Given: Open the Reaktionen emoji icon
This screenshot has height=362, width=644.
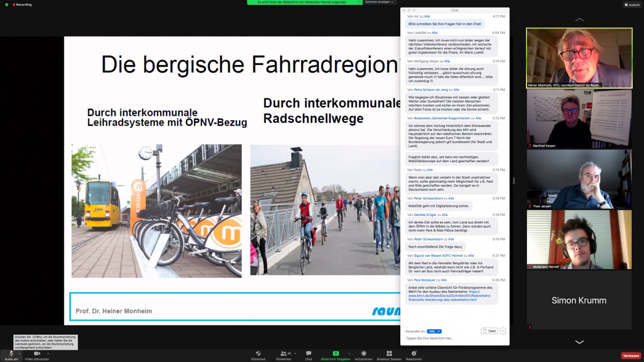Looking at the screenshot, I should 414,353.
